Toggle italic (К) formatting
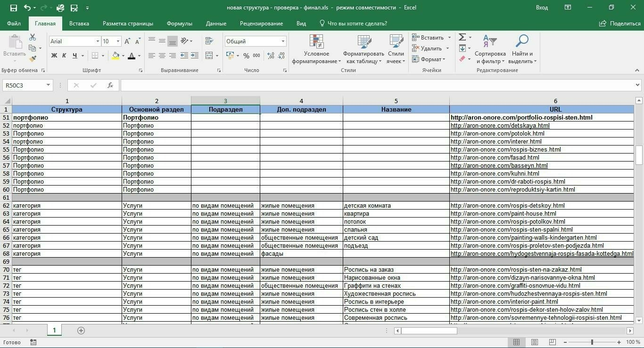 click(64, 56)
